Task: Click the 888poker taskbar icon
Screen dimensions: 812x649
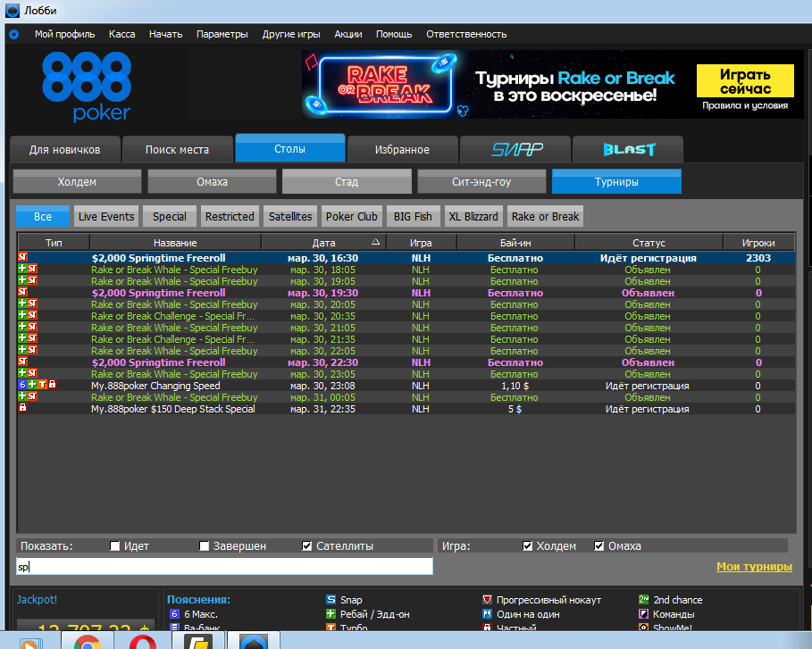Action: click(x=254, y=641)
